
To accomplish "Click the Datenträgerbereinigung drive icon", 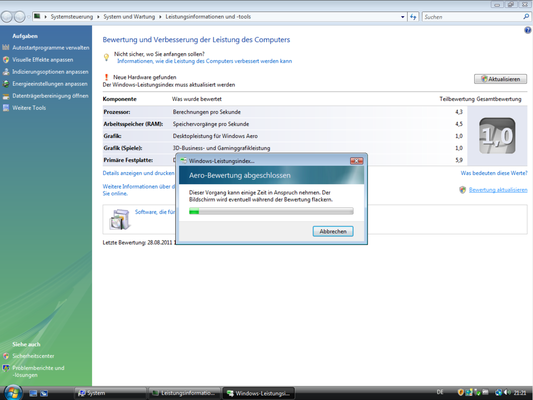I will [x=6, y=96].
